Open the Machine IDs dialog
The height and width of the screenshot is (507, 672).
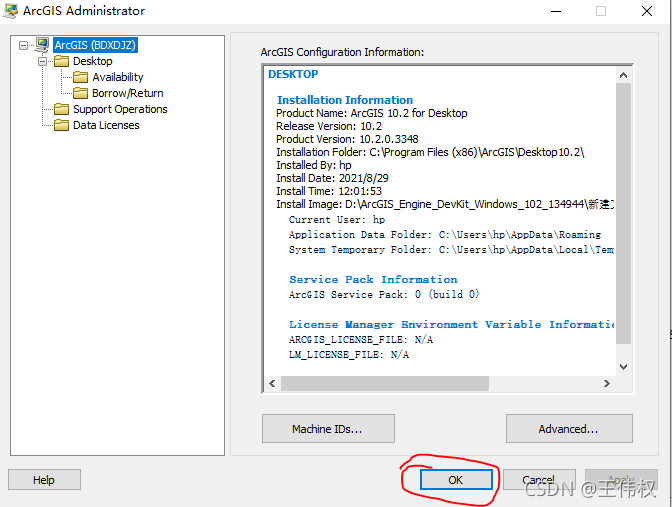(326, 429)
